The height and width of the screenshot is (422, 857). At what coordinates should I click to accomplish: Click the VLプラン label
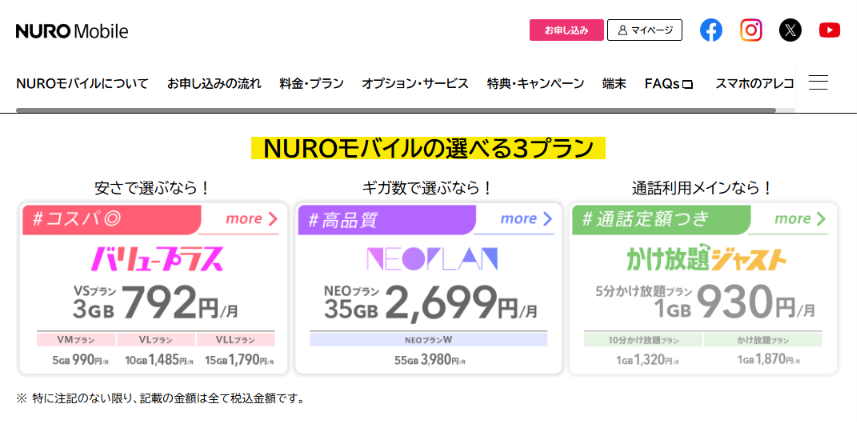(156, 339)
